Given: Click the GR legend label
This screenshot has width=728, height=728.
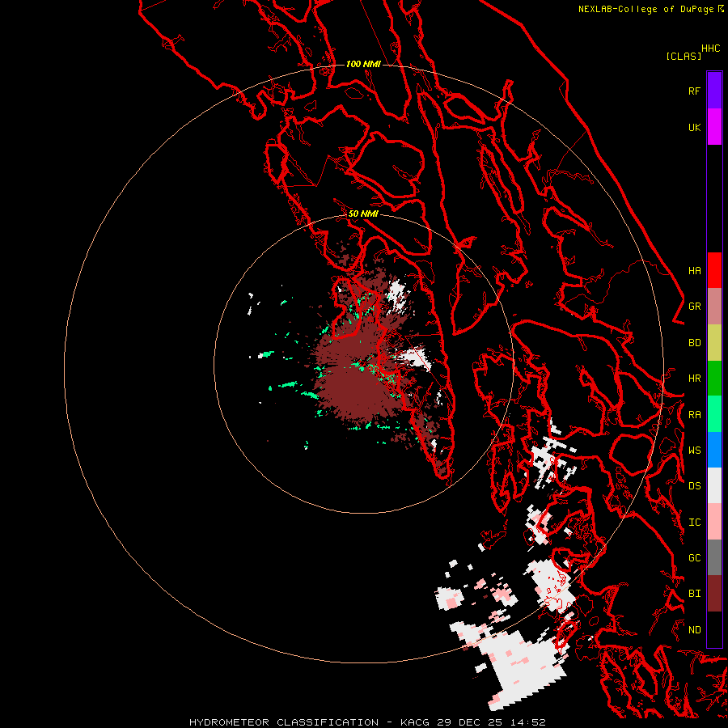Looking at the screenshot, I should 694,307.
